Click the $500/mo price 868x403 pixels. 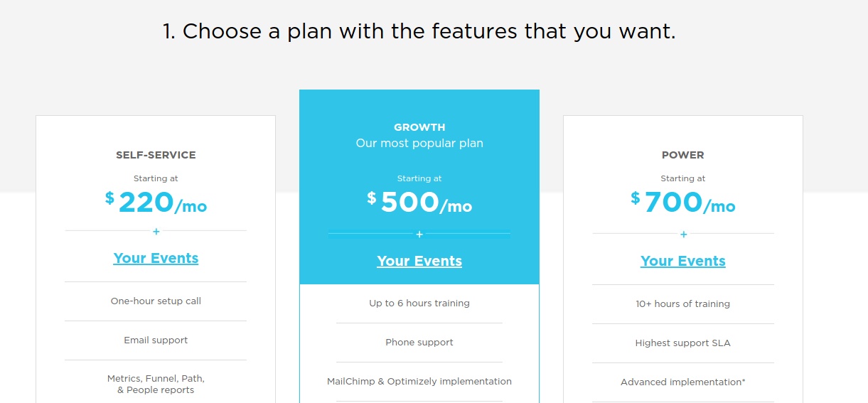click(x=419, y=203)
